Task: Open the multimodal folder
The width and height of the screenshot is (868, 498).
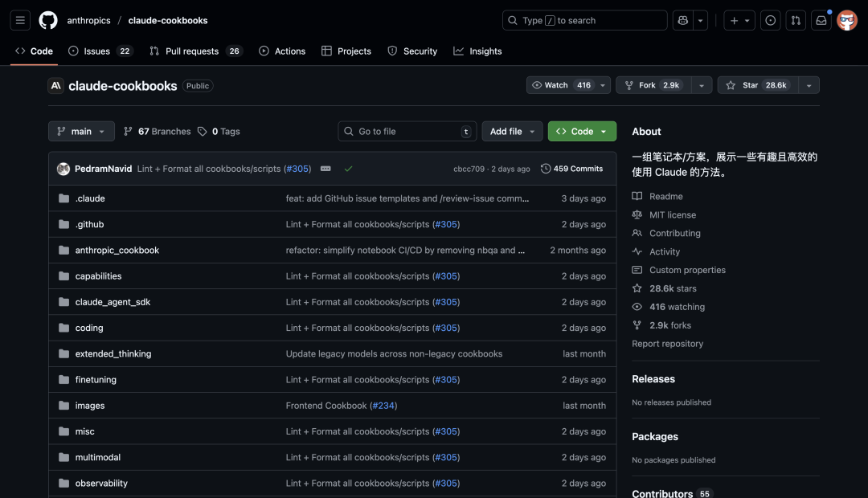Action: (x=98, y=458)
